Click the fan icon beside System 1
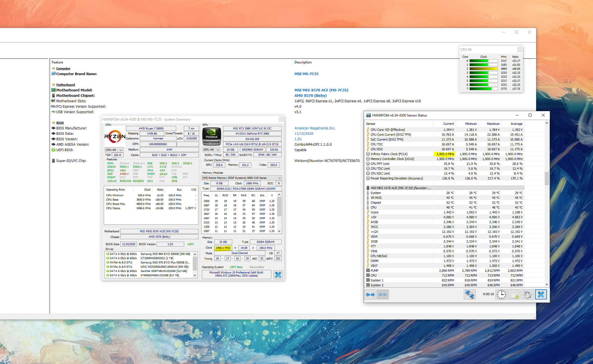 pyautogui.click(x=368, y=280)
